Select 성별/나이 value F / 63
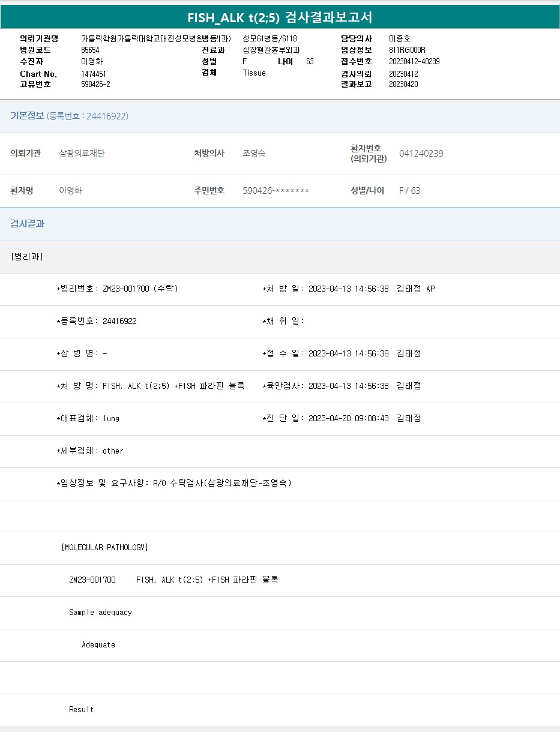 pos(410,191)
